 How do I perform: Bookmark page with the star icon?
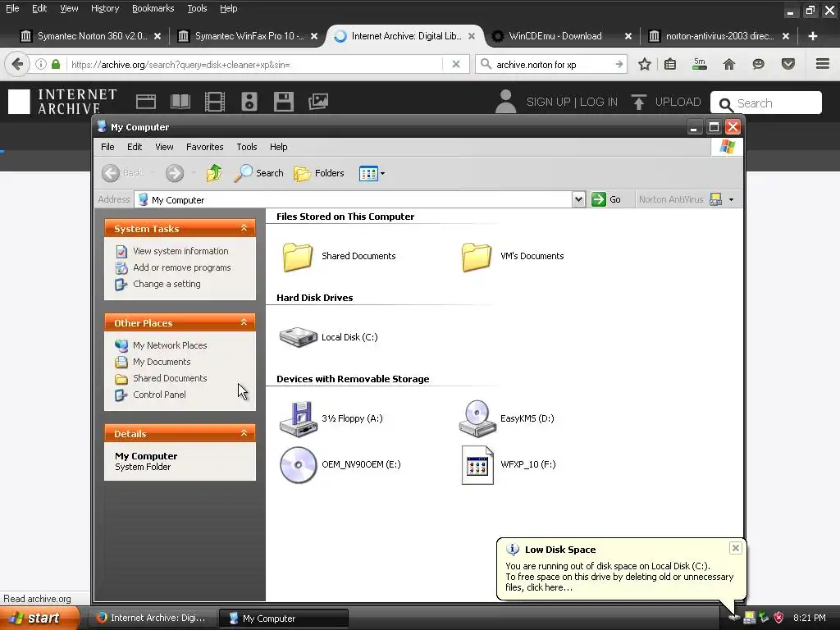point(645,64)
